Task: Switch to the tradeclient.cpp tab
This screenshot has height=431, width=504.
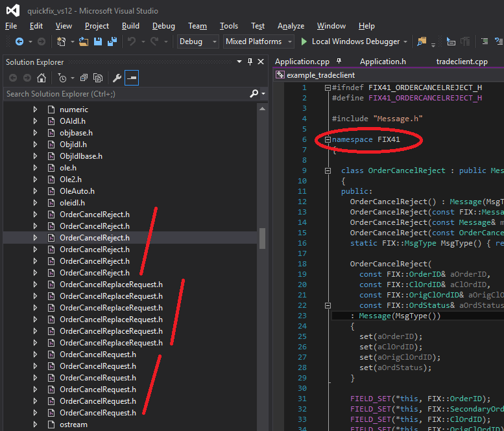Action: 462,62
